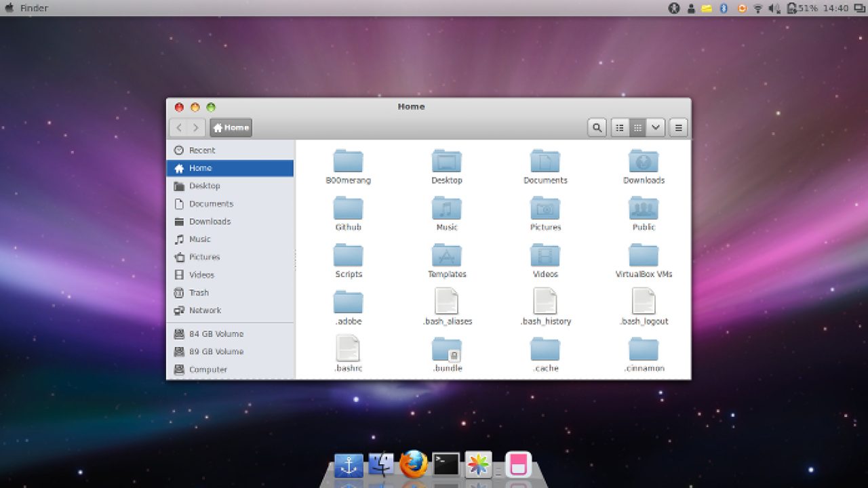
Task: Open the window list tray icon
Action: [859, 8]
